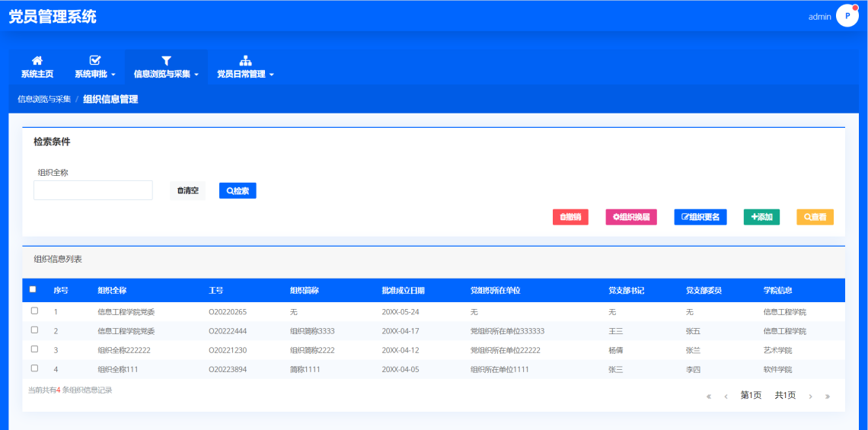Click the 第1页 page indicator
This screenshot has height=430, width=868.
click(752, 395)
